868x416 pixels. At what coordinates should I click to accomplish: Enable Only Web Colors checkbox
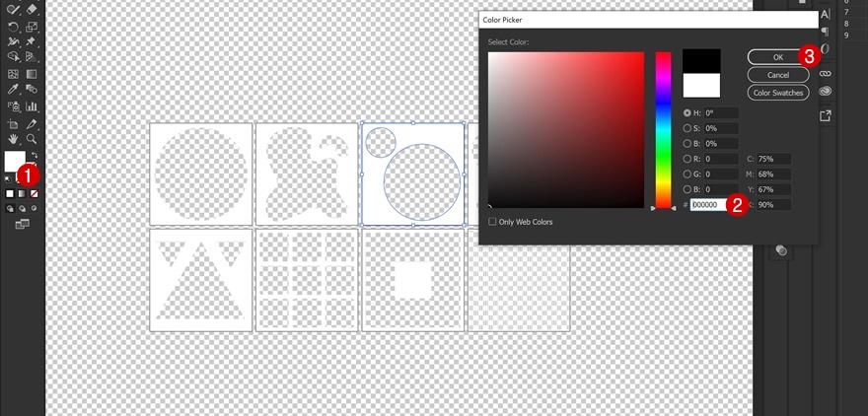[492, 222]
